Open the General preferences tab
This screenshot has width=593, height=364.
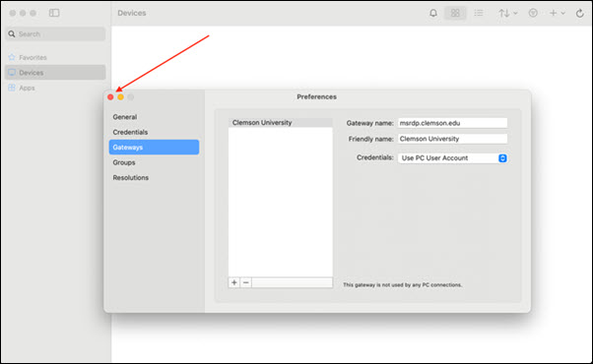[154, 117]
